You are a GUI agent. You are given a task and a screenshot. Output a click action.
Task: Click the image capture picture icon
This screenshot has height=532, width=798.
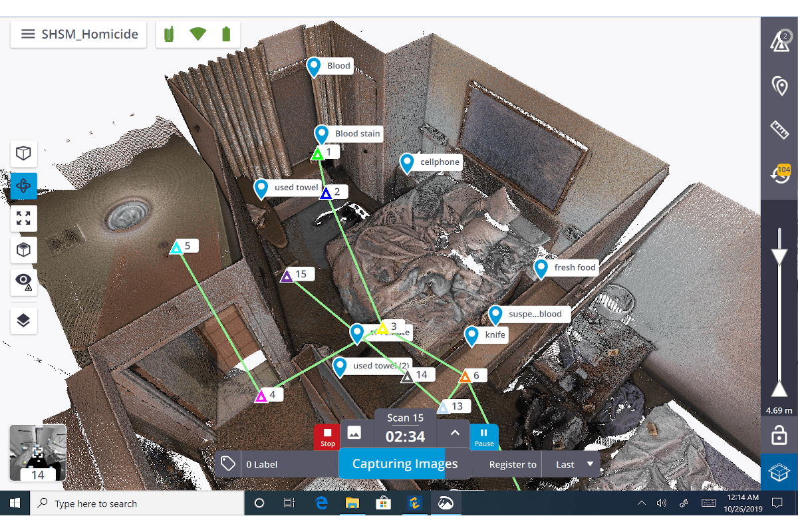coord(354,433)
